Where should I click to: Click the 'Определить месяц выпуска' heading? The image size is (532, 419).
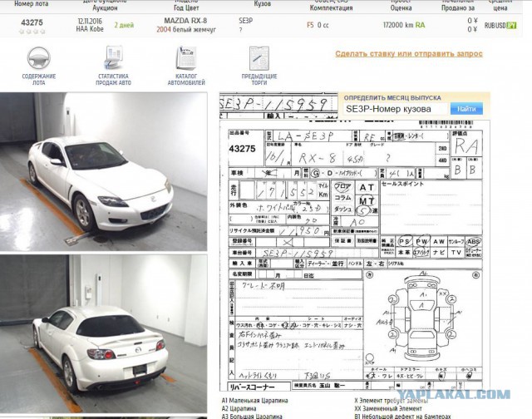[392, 98]
